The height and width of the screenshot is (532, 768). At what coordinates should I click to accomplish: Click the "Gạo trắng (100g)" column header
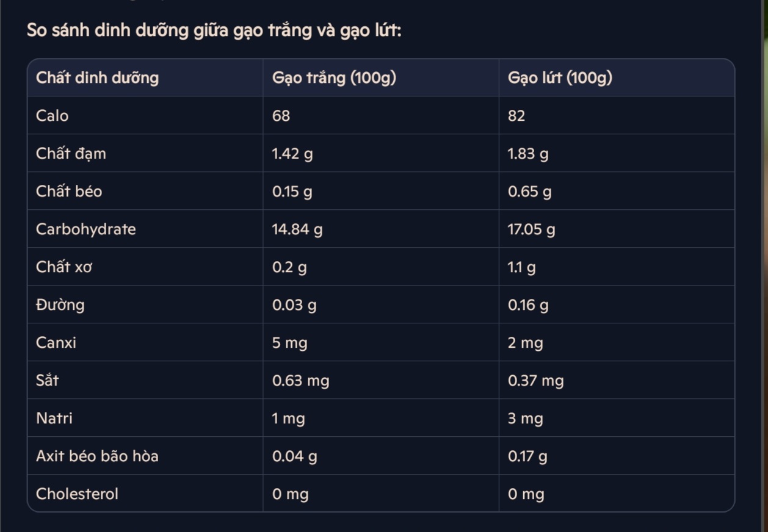point(334,78)
